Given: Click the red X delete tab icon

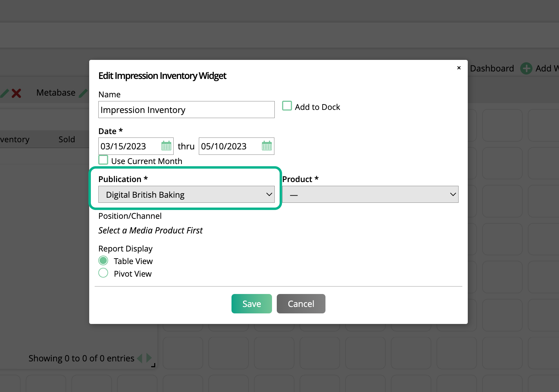Looking at the screenshot, I should (x=16, y=93).
